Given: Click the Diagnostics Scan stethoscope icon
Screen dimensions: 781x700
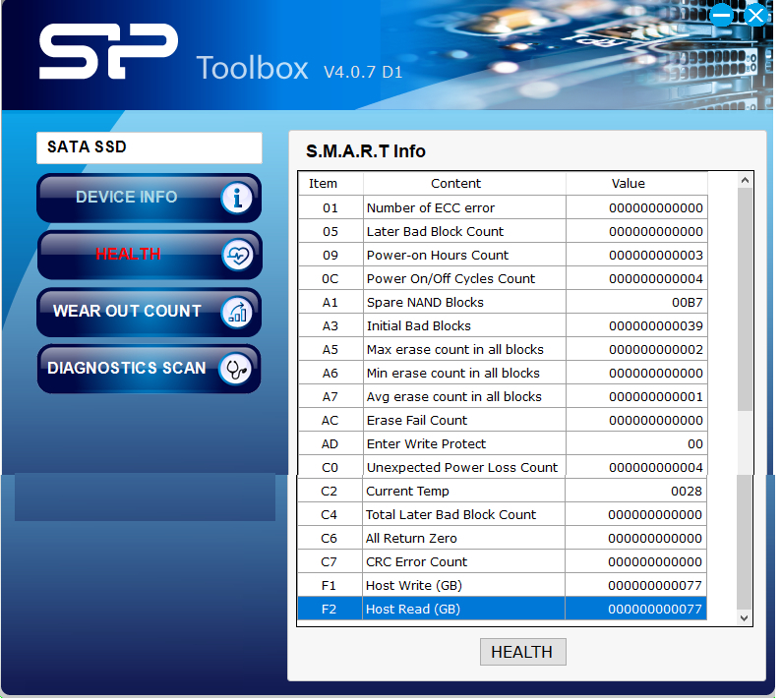Looking at the screenshot, I should [x=236, y=370].
